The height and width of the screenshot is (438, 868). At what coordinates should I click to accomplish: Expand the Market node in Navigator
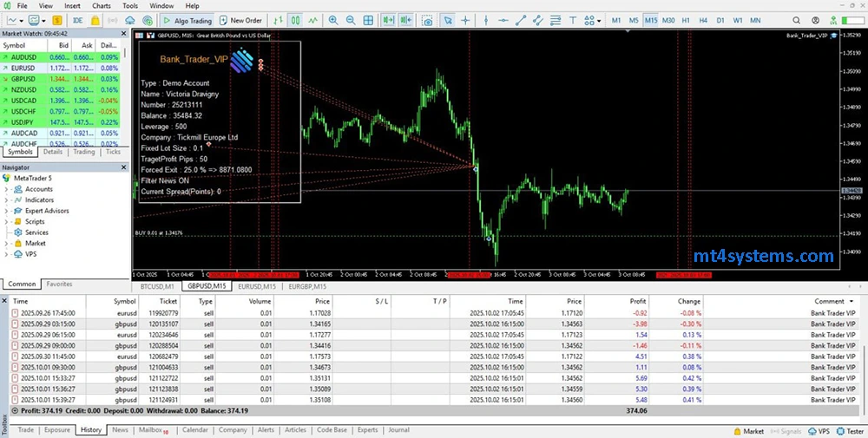coord(6,244)
